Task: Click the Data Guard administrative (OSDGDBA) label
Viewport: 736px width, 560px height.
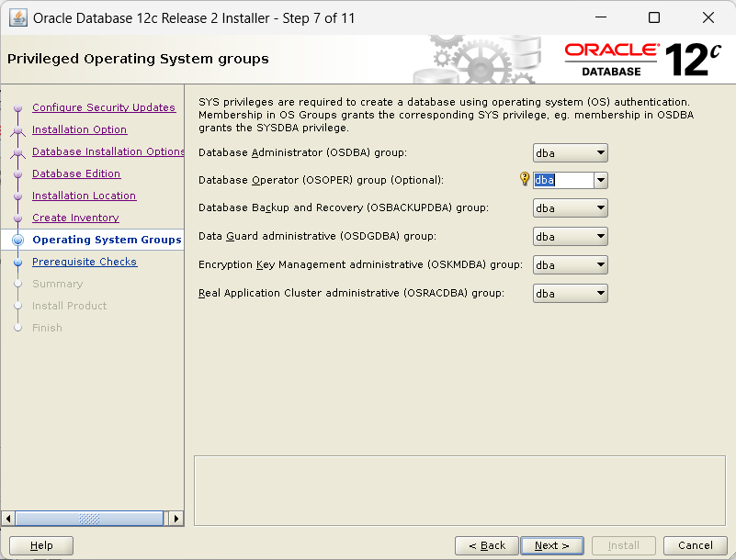Action: click(x=317, y=236)
